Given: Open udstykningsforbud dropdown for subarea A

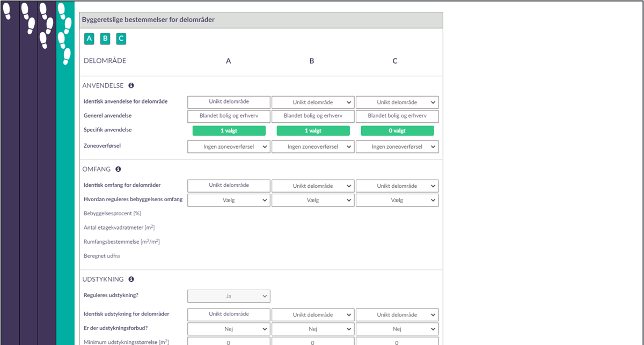Looking at the screenshot, I should pyautogui.click(x=229, y=329).
